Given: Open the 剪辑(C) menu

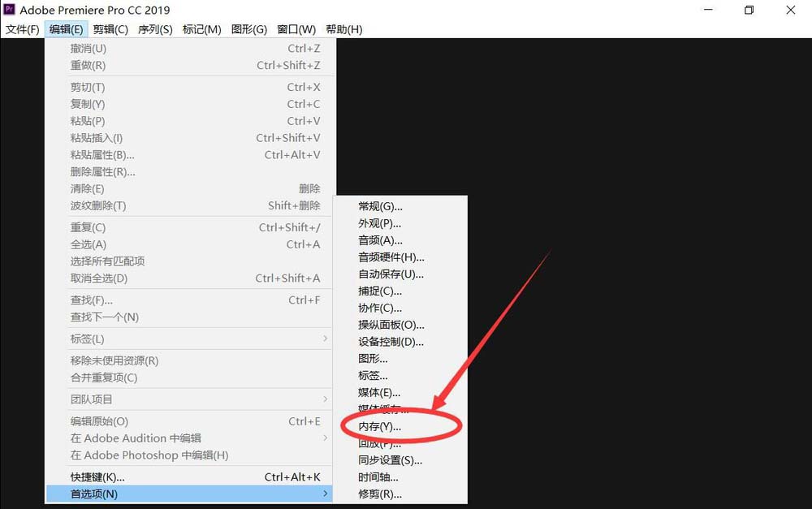Looking at the screenshot, I should pos(110,29).
